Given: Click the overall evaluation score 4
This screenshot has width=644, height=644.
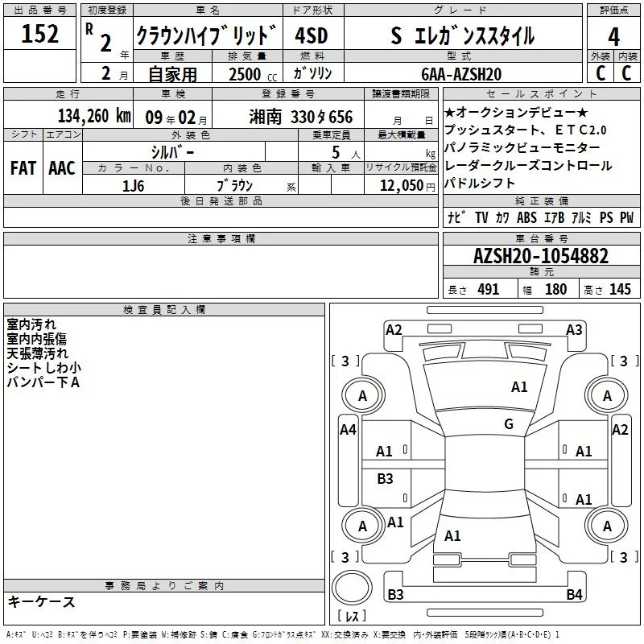Looking at the screenshot, I should (x=613, y=36).
